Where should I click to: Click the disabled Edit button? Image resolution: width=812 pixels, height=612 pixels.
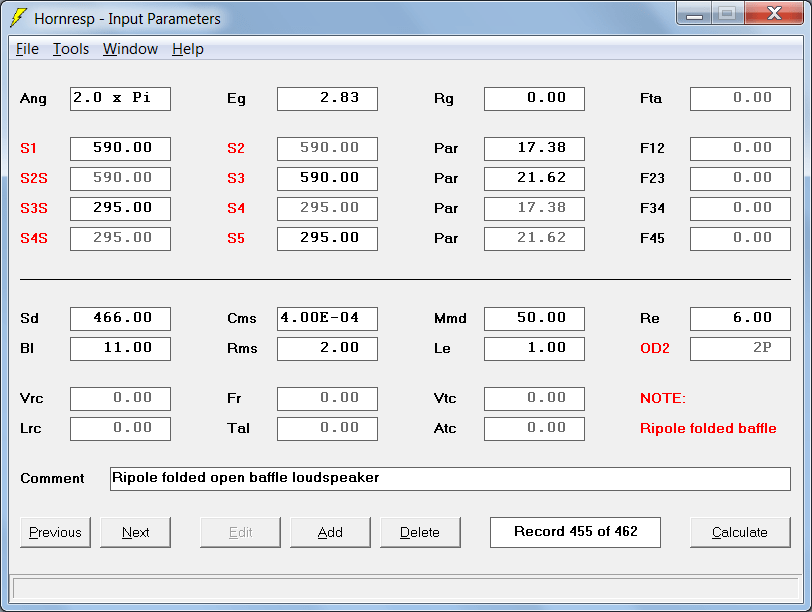click(240, 532)
